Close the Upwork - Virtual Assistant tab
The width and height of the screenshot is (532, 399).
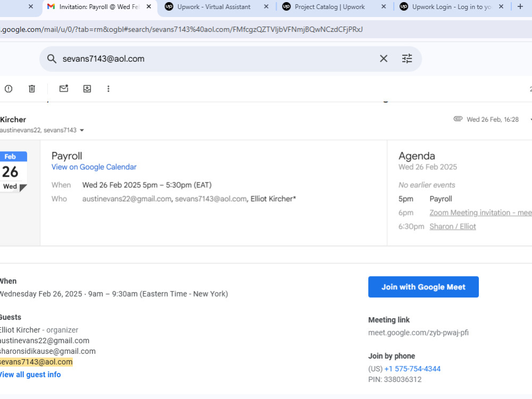(266, 6)
